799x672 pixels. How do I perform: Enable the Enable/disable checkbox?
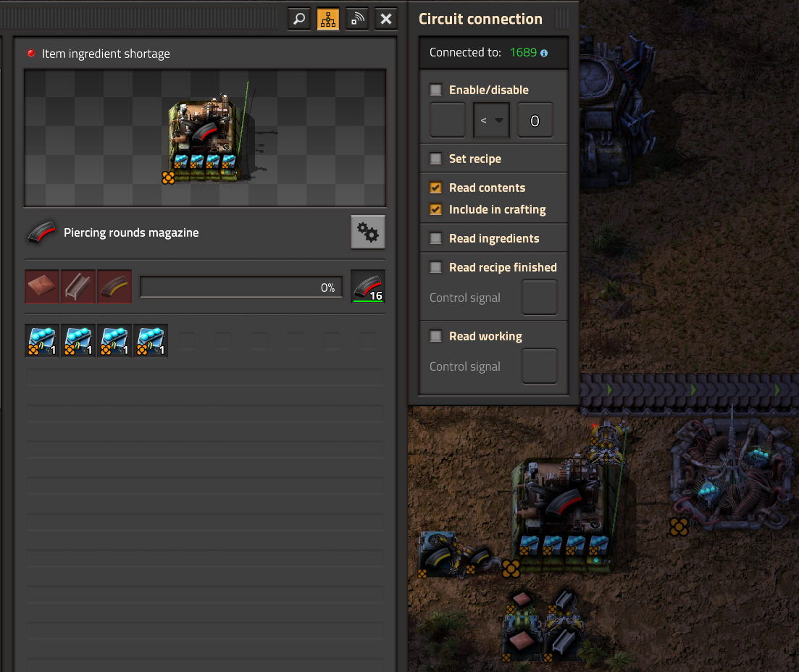click(435, 91)
